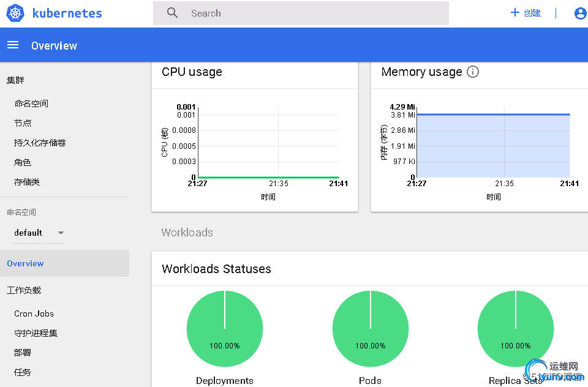Screen dimensions: 588x387
Task: Click the 工作负载 workloads heading
Action: (x=24, y=290)
